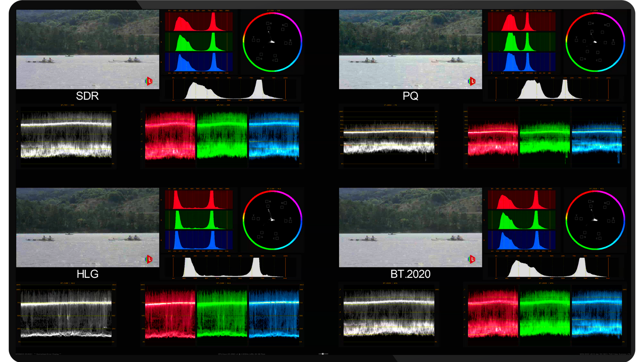
Task: Select the PQ RGB parade green waveform
Action: pyautogui.click(x=545, y=137)
